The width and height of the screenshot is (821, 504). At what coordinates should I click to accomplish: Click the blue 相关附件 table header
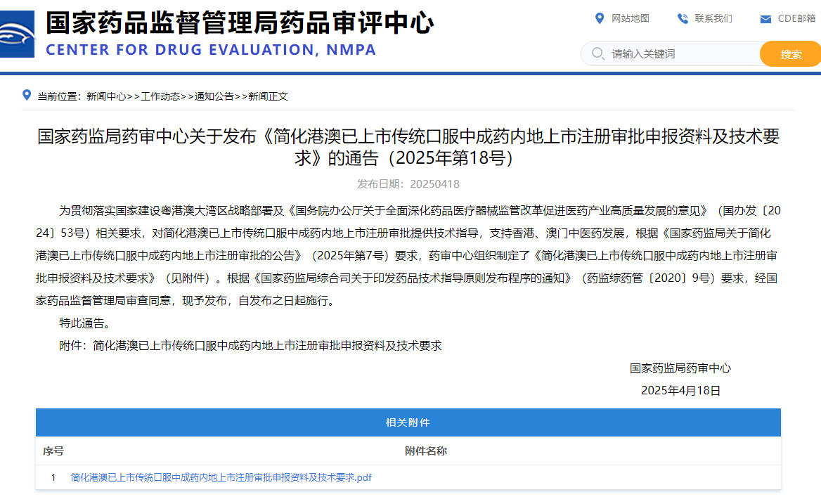tap(408, 422)
